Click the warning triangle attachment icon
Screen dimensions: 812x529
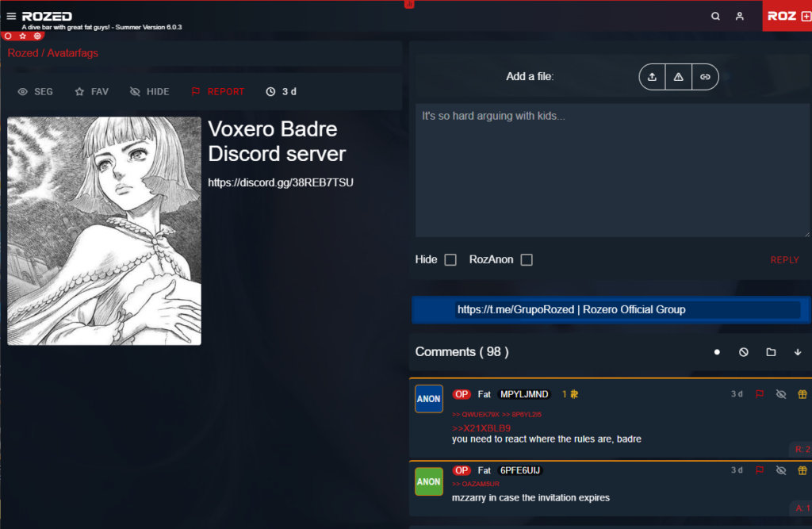pyautogui.click(x=678, y=77)
